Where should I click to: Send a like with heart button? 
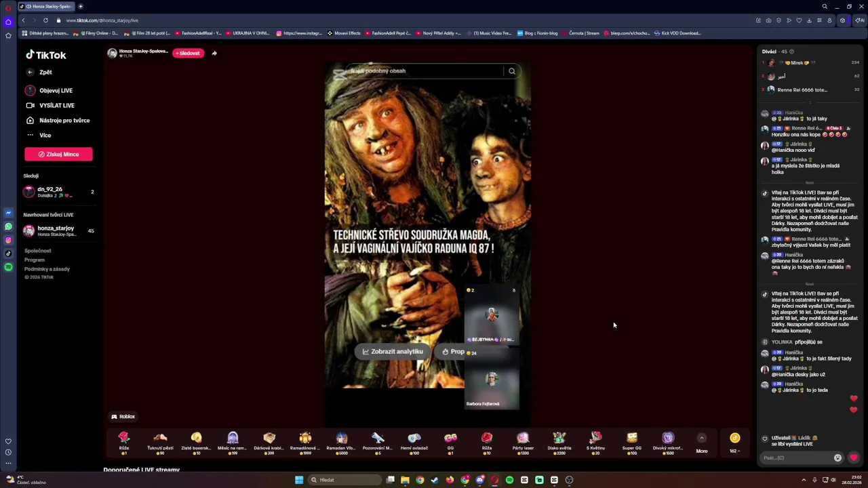(854, 457)
